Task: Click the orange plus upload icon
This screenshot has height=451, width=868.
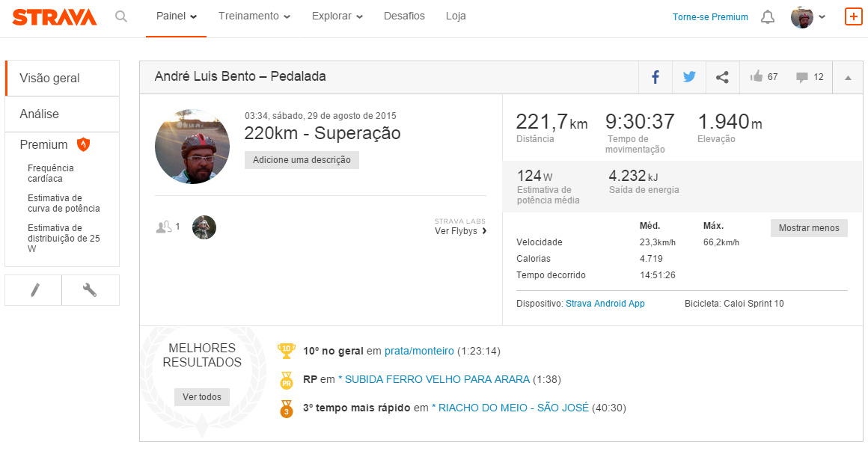Action: point(853,16)
